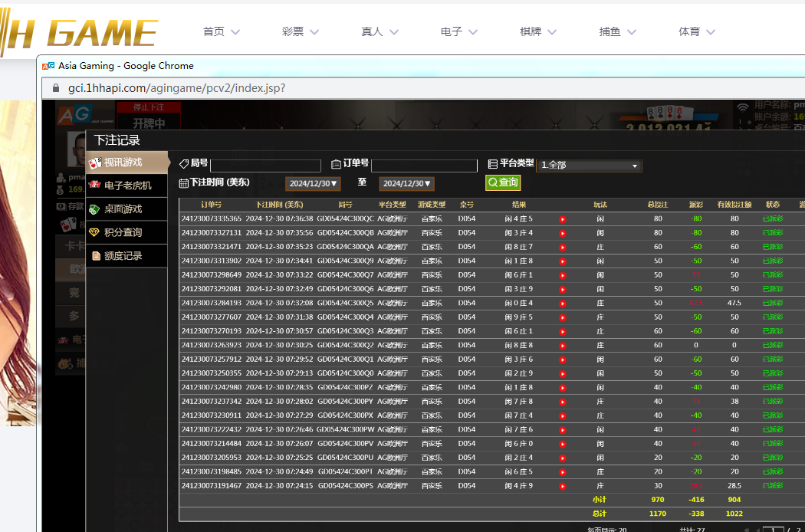Click the 订单号 input field
805x532 pixels.
(x=424, y=166)
